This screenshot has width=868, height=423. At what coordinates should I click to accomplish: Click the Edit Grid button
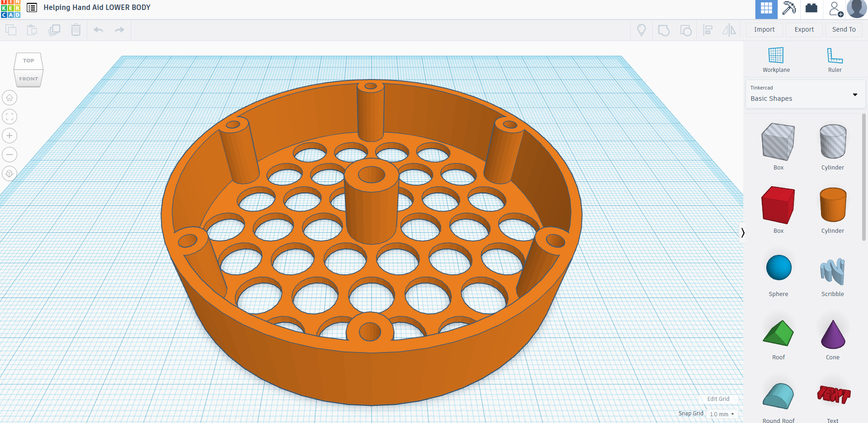point(718,399)
